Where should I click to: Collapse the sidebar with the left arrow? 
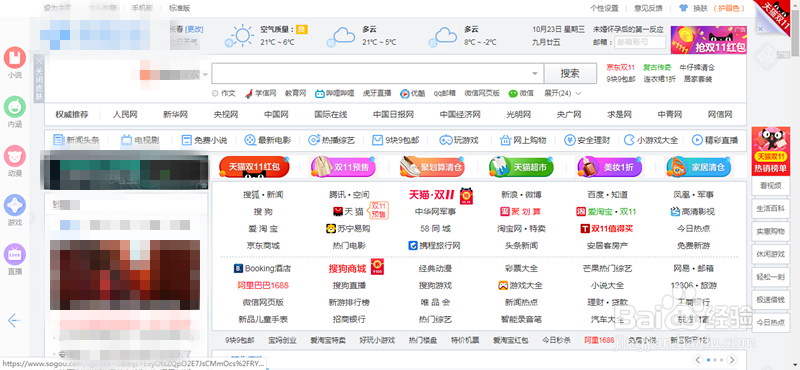pos(14,320)
